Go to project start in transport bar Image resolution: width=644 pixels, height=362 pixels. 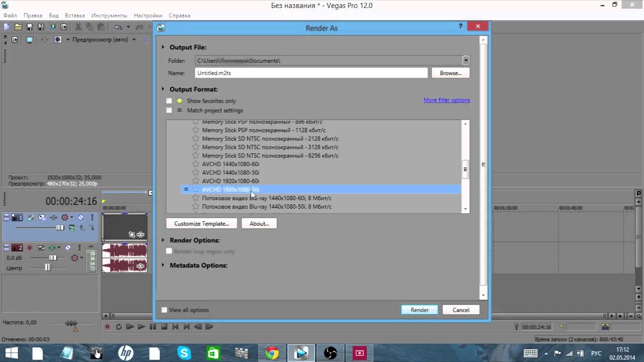click(x=175, y=327)
